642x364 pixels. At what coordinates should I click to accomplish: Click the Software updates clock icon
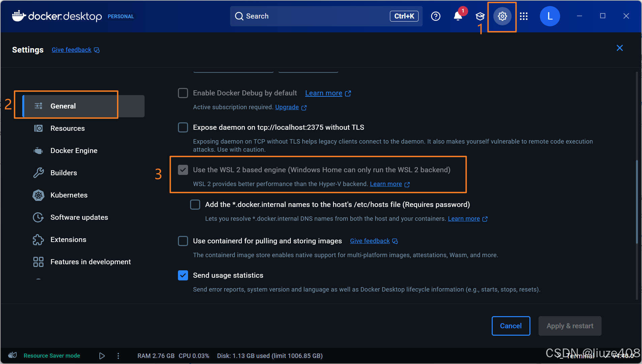[38, 217]
